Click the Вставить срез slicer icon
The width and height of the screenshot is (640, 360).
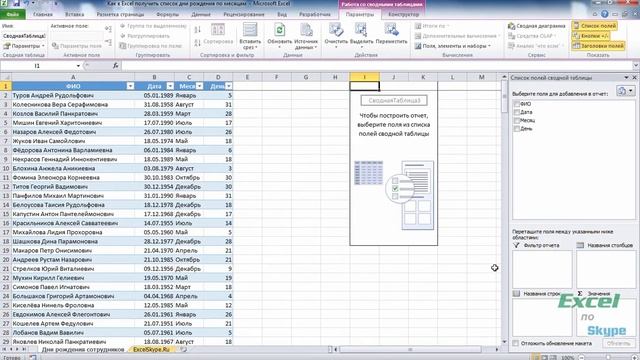click(250, 30)
